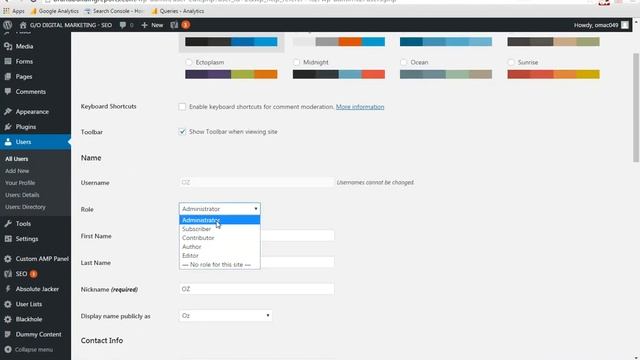The width and height of the screenshot is (640, 360).
Task: Open Search Console bookmark
Action: [x=114, y=11]
